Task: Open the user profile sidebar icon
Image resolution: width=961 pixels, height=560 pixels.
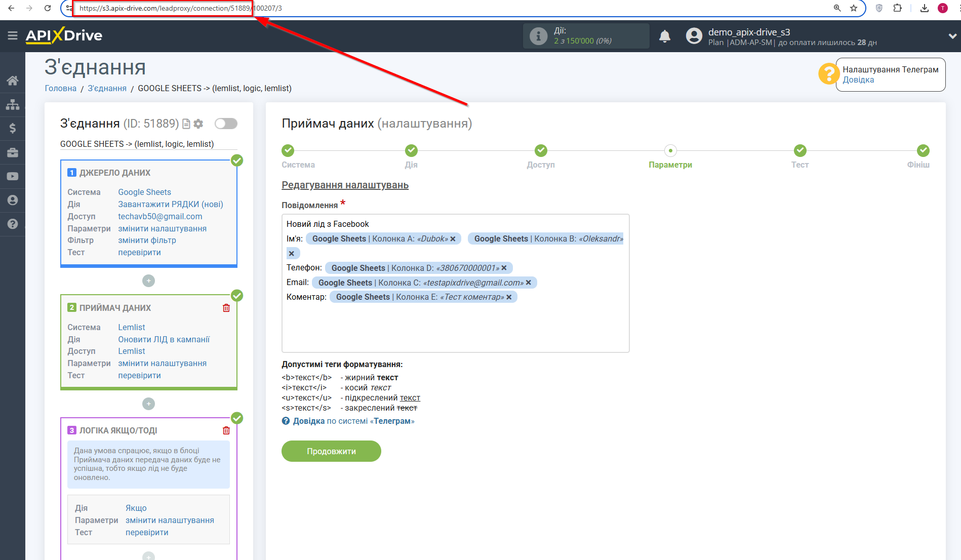Action: 13,200
